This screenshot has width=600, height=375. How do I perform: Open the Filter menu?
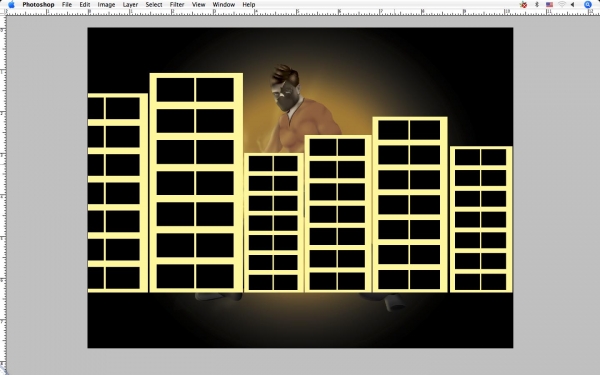177,5
